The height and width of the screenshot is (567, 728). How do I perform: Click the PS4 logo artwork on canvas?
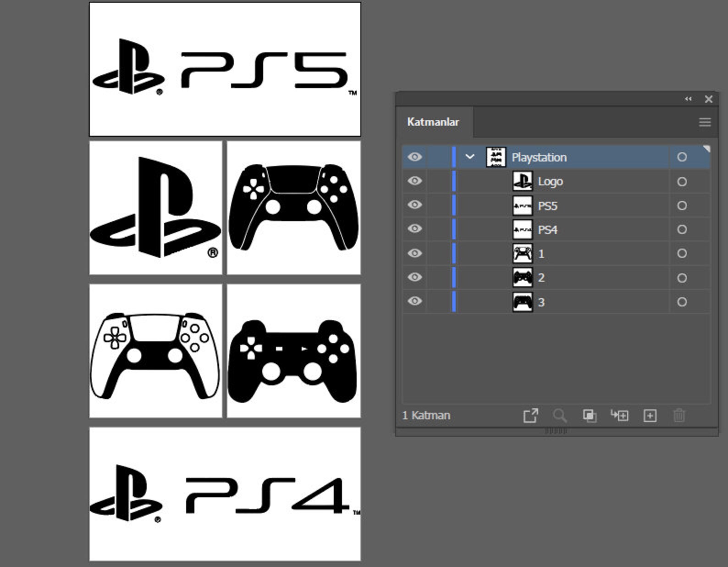pyautogui.click(x=225, y=494)
